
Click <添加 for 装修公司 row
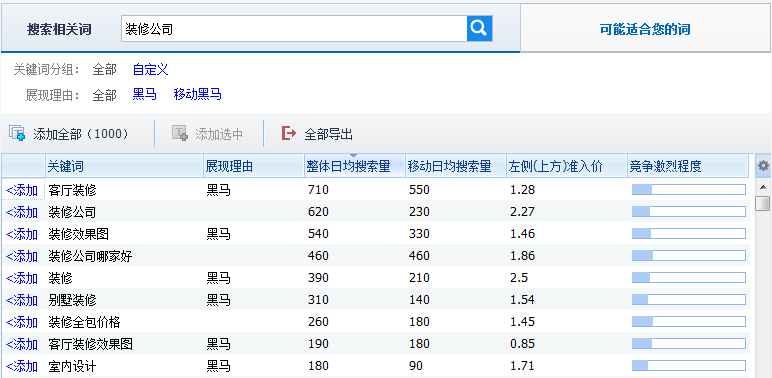pos(22,212)
